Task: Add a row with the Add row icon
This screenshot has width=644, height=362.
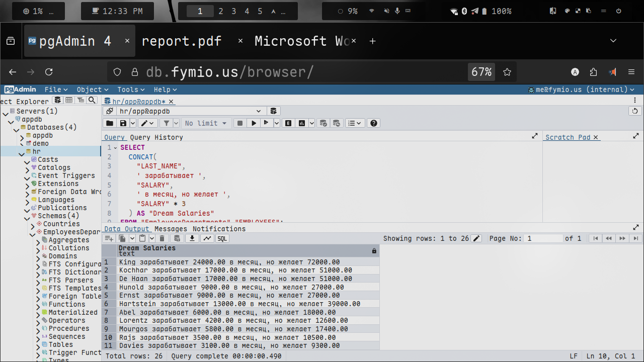Action: point(109,238)
